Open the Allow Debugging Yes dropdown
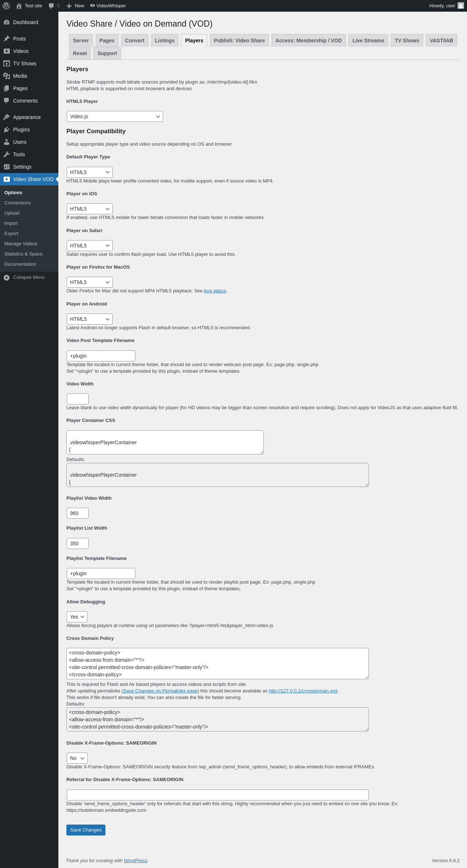The height and width of the screenshot is (868, 467). click(77, 617)
